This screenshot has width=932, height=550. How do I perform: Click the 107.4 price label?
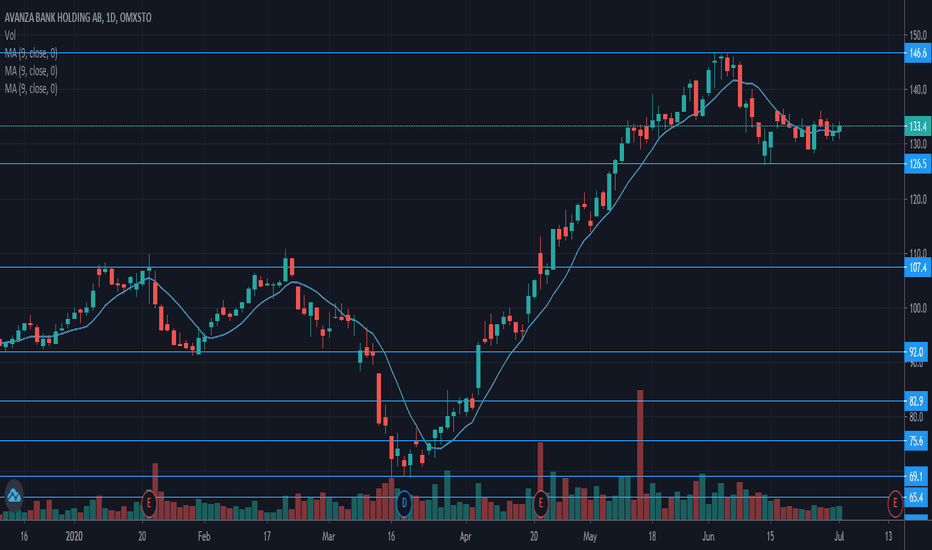[x=917, y=268]
